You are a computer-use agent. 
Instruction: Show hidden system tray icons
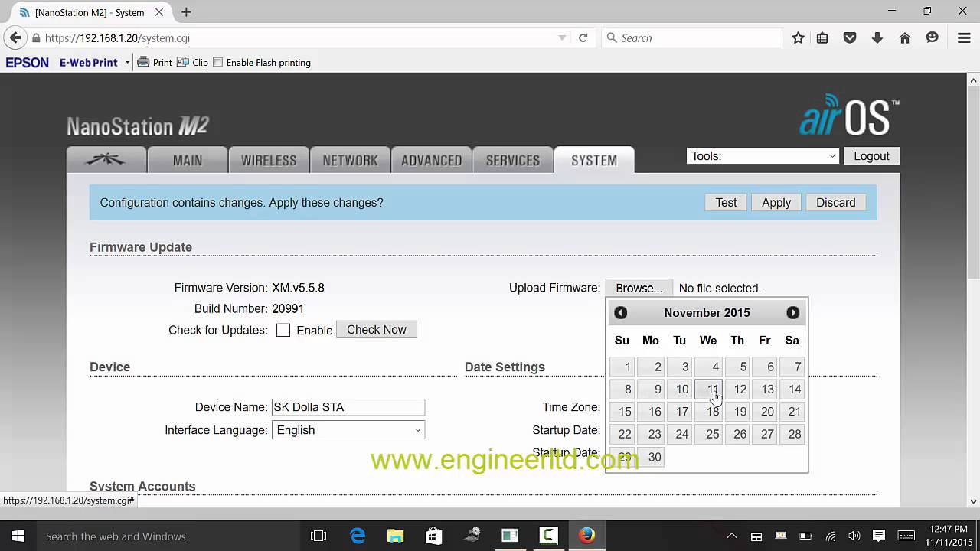click(x=731, y=536)
